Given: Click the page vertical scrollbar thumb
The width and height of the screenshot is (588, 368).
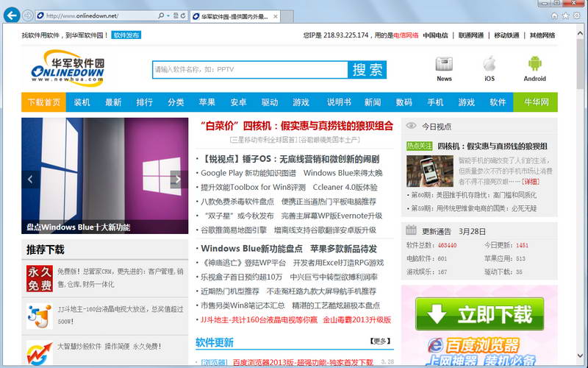Looking at the screenshot, I should [x=580, y=63].
